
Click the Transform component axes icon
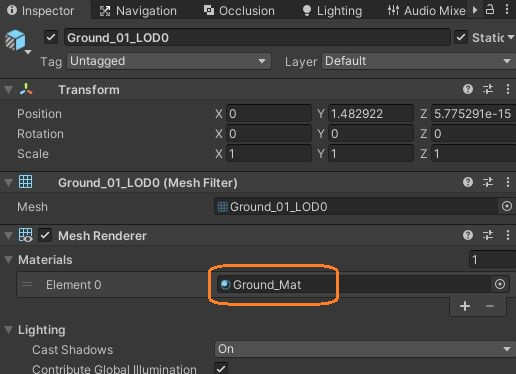tap(26, 89)
